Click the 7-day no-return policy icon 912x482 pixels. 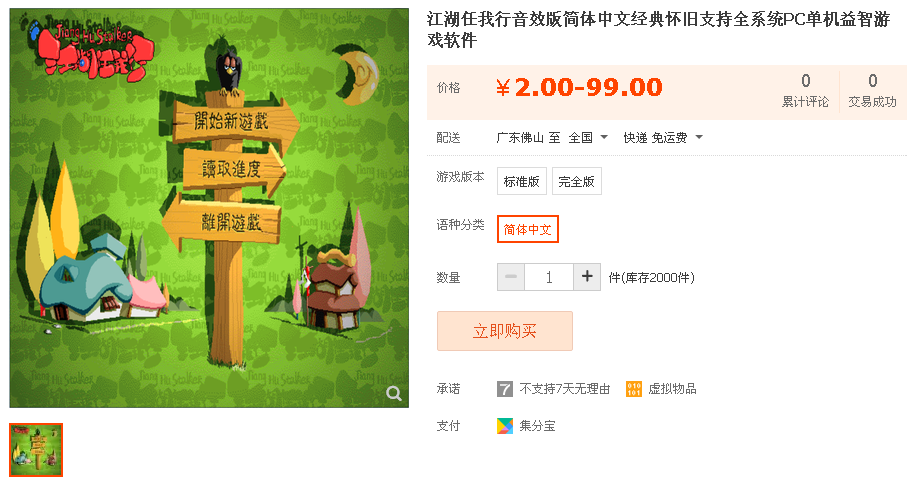coord(505,389)
